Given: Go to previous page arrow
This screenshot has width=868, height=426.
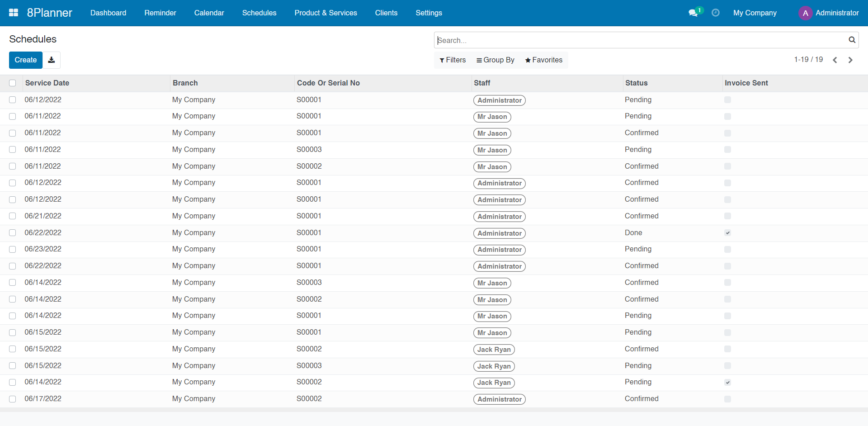Looking at the screenshot, I should 835,60.
